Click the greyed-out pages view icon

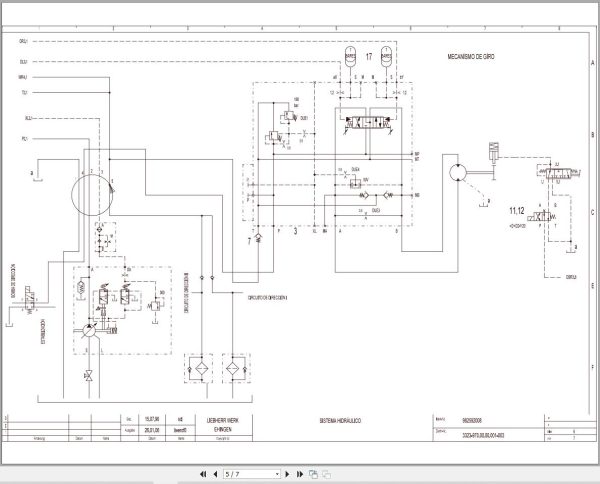[326, 474]
